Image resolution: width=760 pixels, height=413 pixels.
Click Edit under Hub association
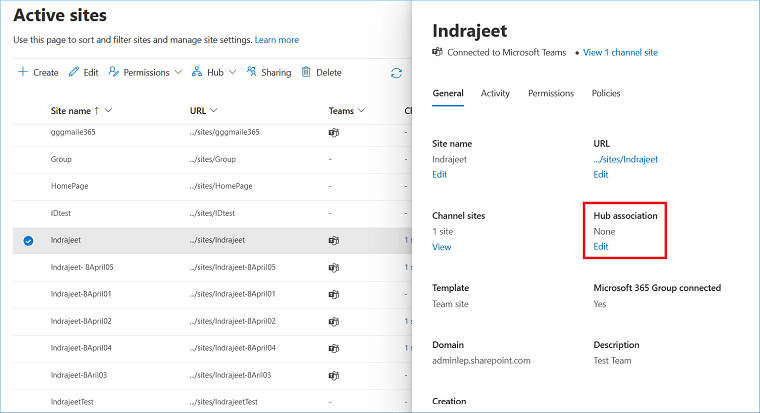pos(601,246)
